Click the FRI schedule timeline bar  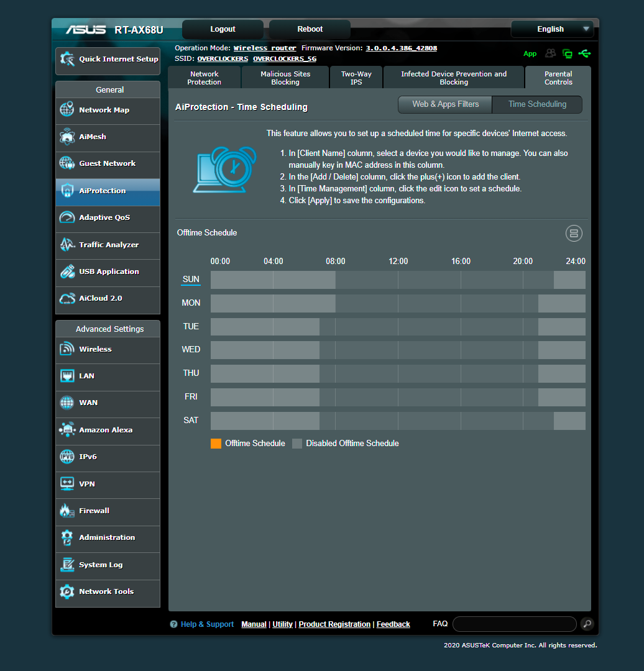coord(398,397)
